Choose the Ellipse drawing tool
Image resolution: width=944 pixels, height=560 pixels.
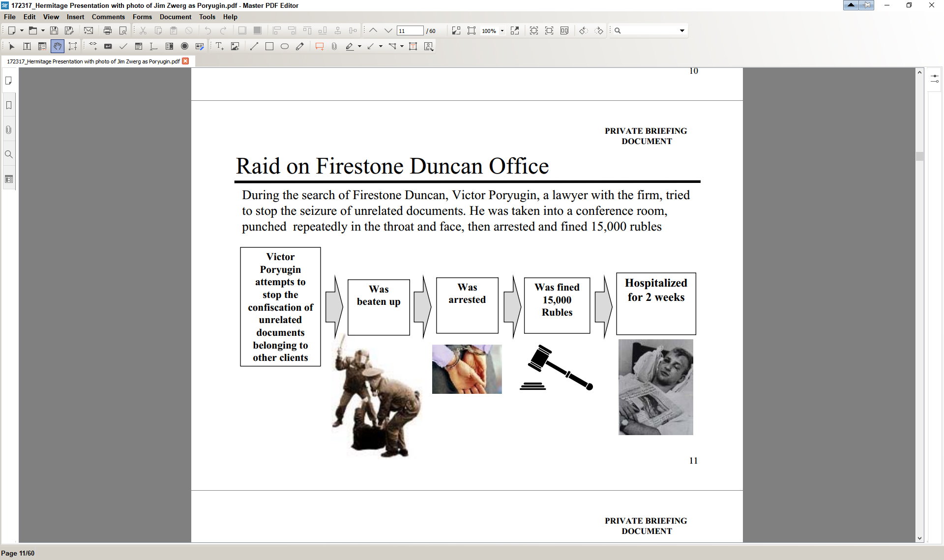coord(285,46)
